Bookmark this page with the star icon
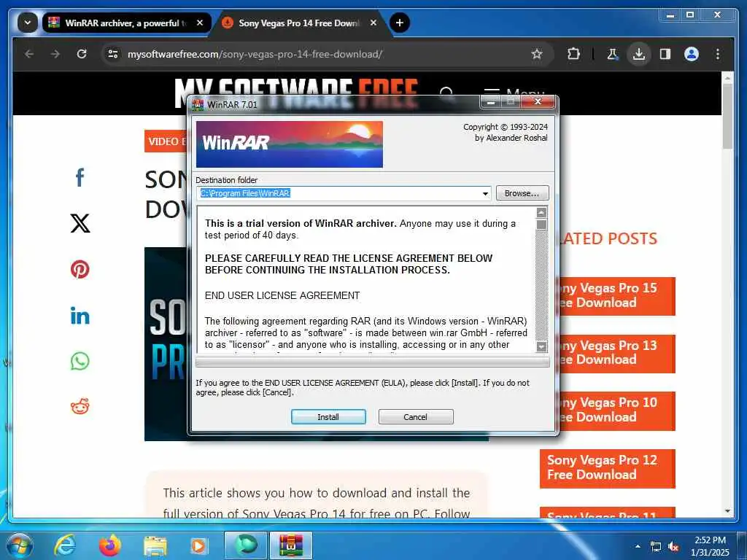Image resolution: width=747 pixels, height=560 pixels. click(537, 54)
